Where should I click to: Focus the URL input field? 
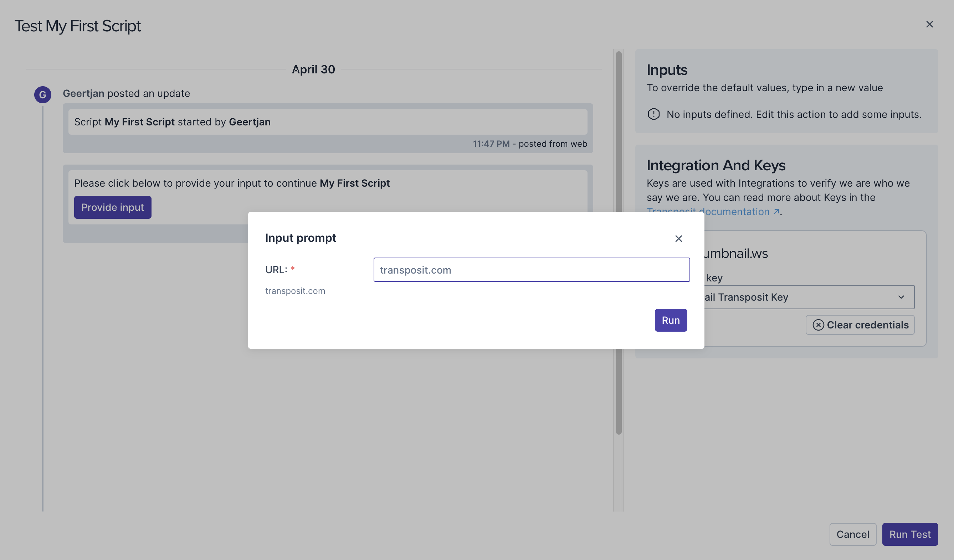point(531,270)
